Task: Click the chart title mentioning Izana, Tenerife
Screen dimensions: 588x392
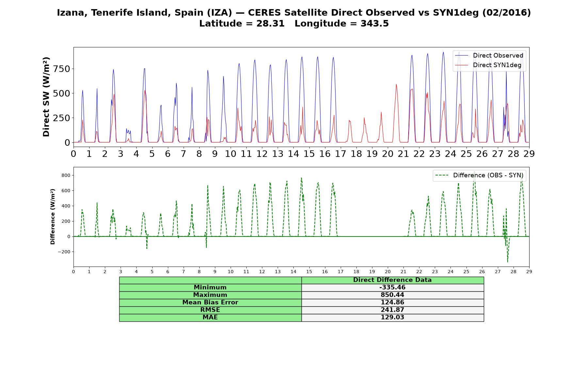Action: point(294,13)
